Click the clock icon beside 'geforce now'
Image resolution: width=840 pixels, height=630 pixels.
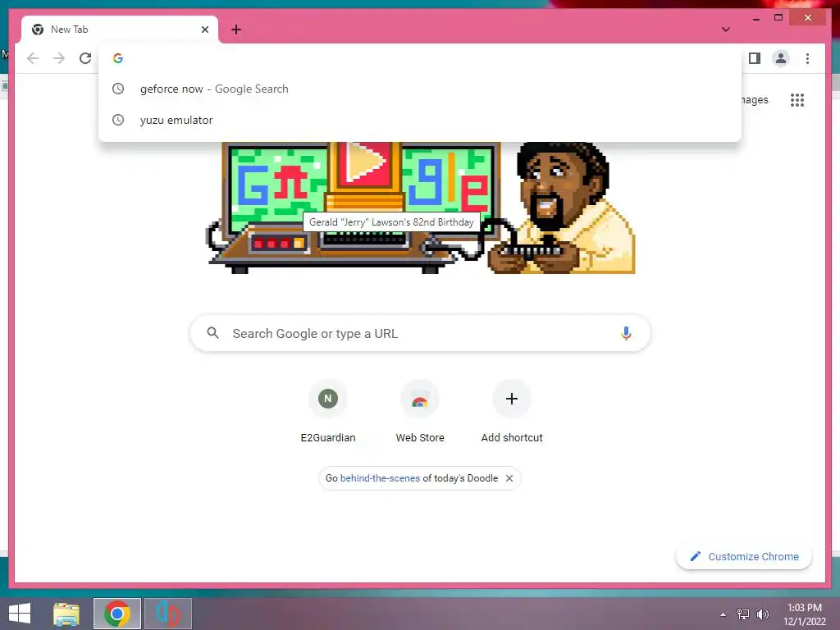(118, 89)
